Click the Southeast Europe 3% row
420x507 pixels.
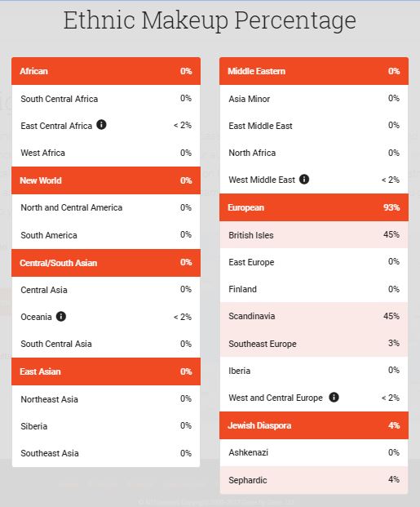pyautogui.click(x=314, y=344)
